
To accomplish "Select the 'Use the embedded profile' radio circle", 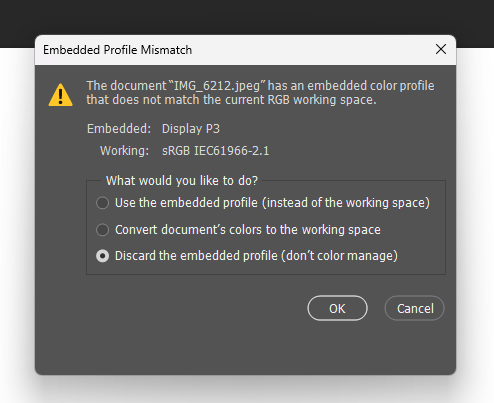I will click(102, 203).
